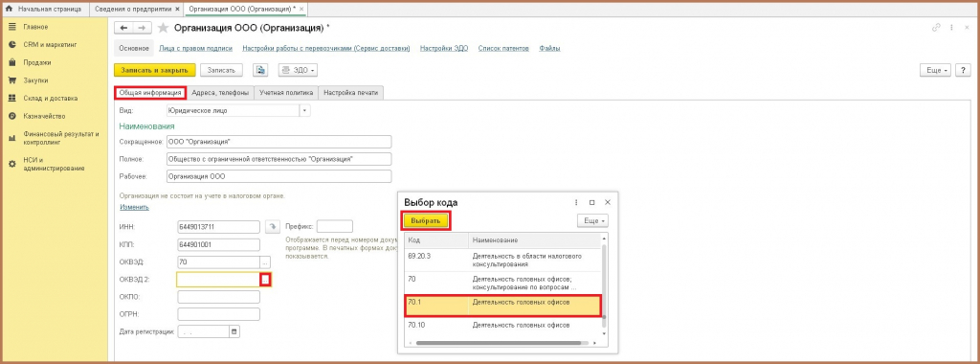Image resolution: width=980 pixels, height=364 pixels.
Task: Click Выбрать button in dialog
Action: tap(426, 220)
